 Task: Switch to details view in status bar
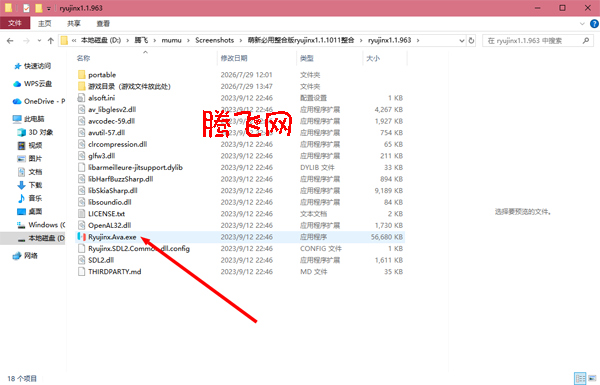(x=580, y=378)
